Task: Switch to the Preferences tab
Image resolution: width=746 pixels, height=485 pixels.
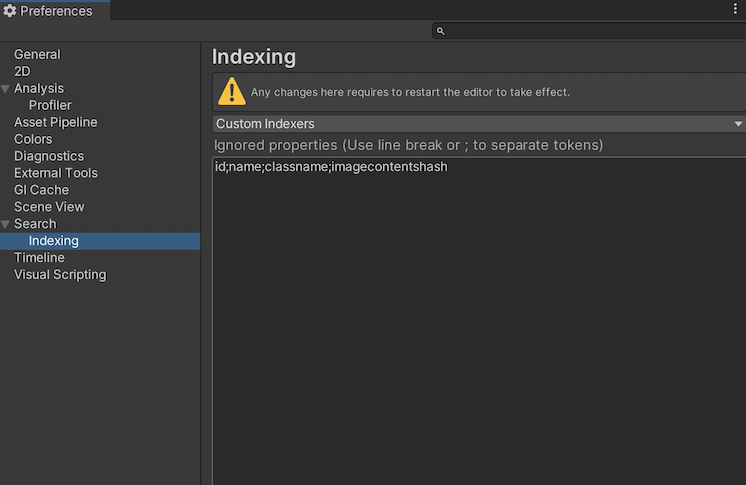Action: [x=55, y=11]
